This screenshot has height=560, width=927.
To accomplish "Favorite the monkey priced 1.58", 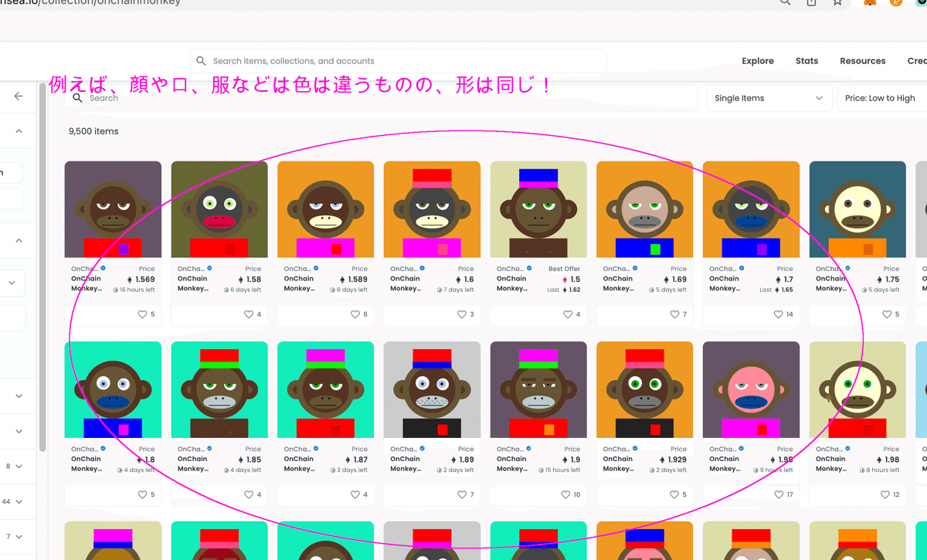I will click(249, 314).
